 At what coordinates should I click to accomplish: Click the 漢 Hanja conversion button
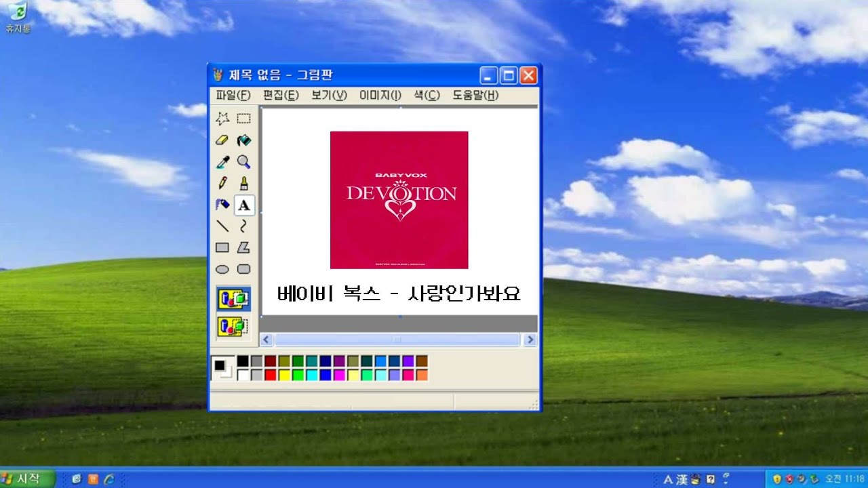pos(681,479)
